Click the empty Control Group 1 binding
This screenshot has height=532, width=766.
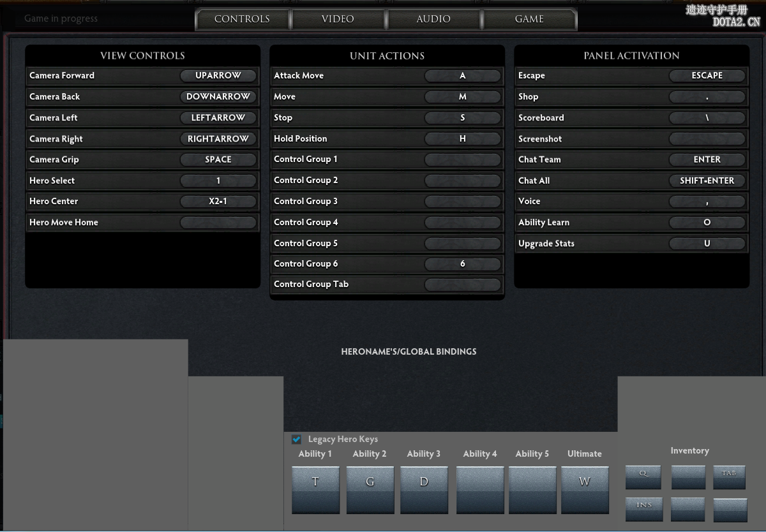pyautogui.click(x=463, y=159)
